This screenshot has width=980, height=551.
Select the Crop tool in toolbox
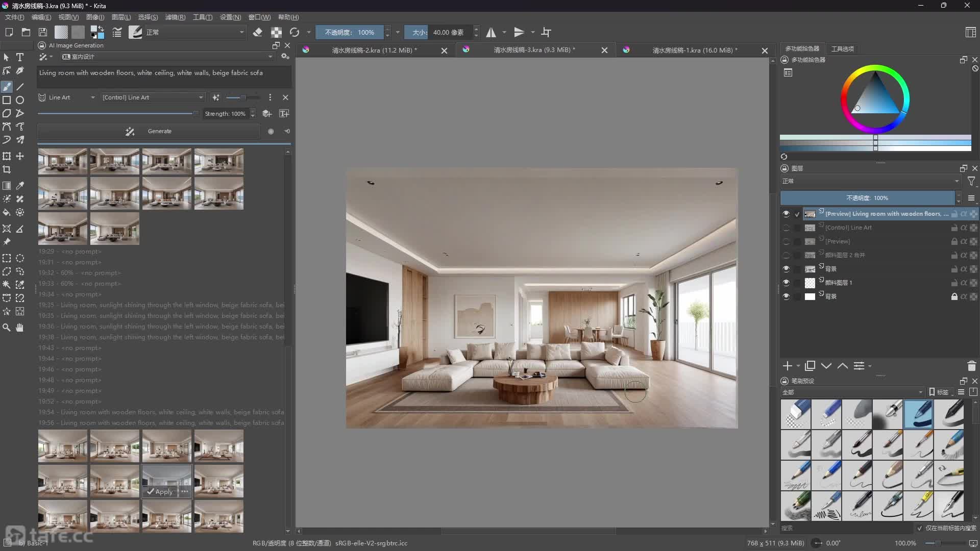click(x=7, y=169)
